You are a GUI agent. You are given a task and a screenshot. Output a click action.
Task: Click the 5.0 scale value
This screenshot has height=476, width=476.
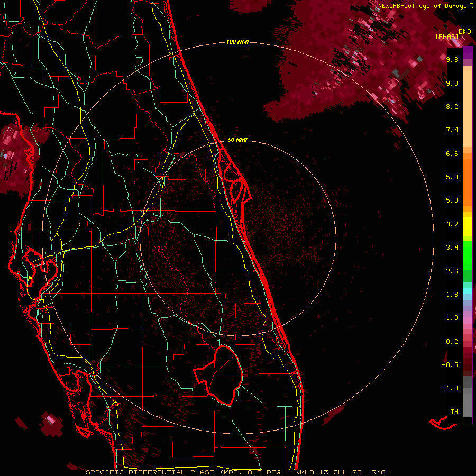[x=452, y=200]
